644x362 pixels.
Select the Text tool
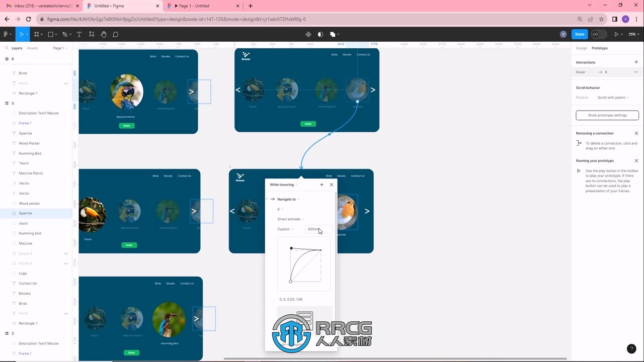click(x=79, y=34)
